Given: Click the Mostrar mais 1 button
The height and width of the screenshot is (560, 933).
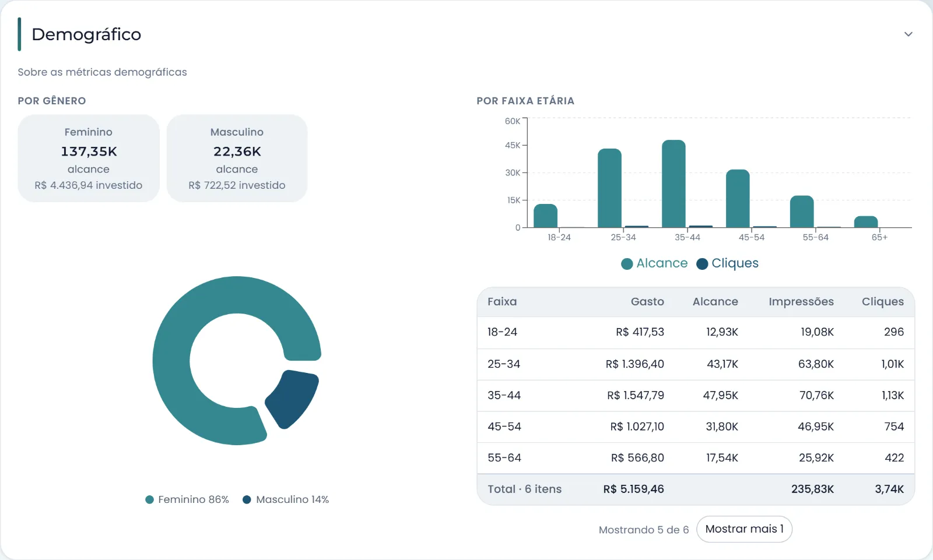Looking at the screenshot, I should (x=744, y=529).
